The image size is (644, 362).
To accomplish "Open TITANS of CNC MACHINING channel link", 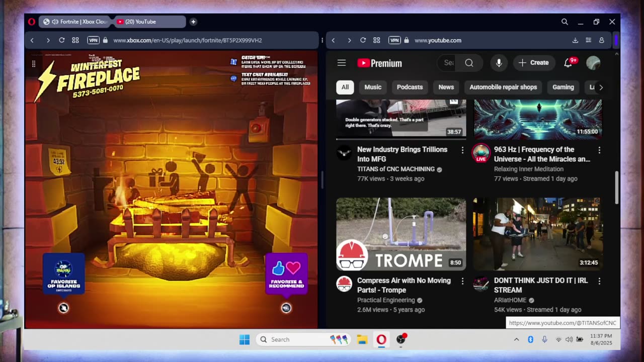I will [396, 169].
